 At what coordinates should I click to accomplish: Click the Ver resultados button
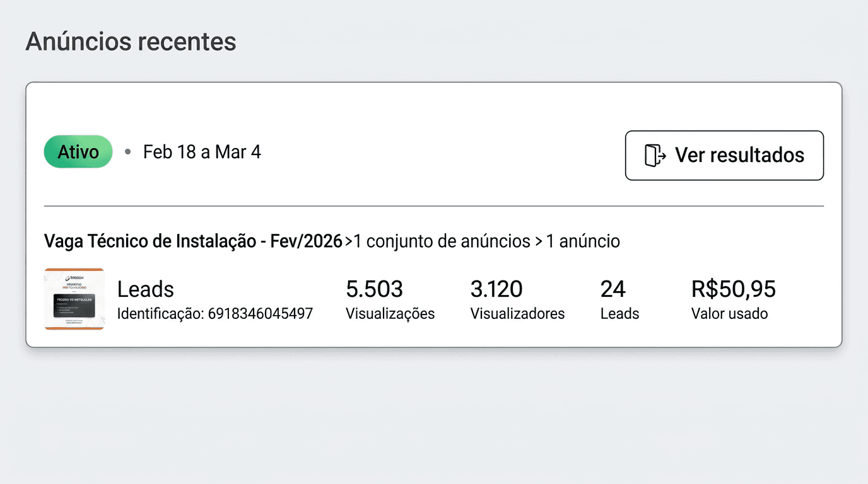coord(724,156)
